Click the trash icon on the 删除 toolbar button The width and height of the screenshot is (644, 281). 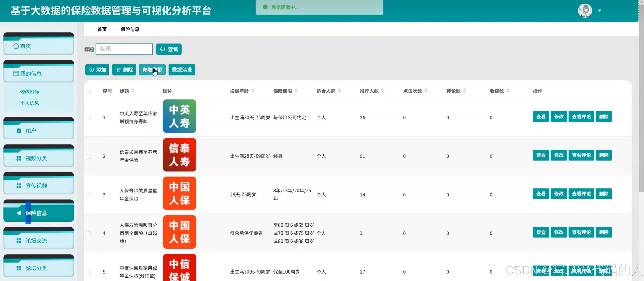pyautogui.click(x=119, y=70)
